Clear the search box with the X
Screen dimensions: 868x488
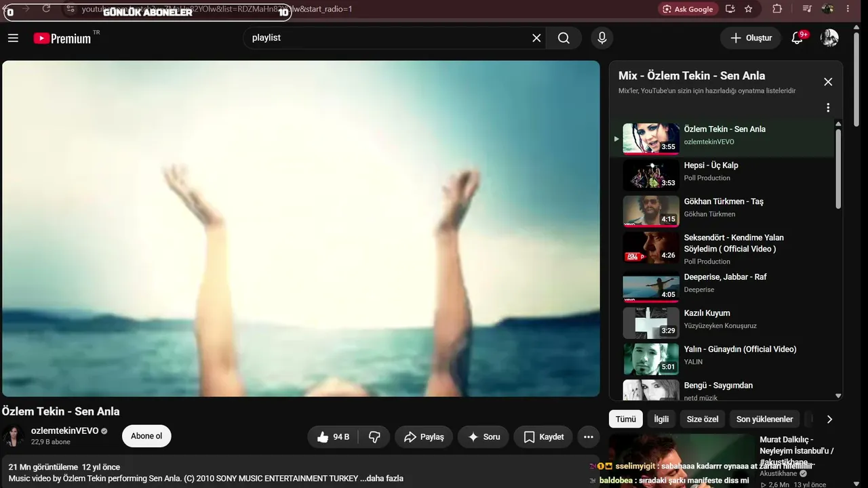click(536, 38)
